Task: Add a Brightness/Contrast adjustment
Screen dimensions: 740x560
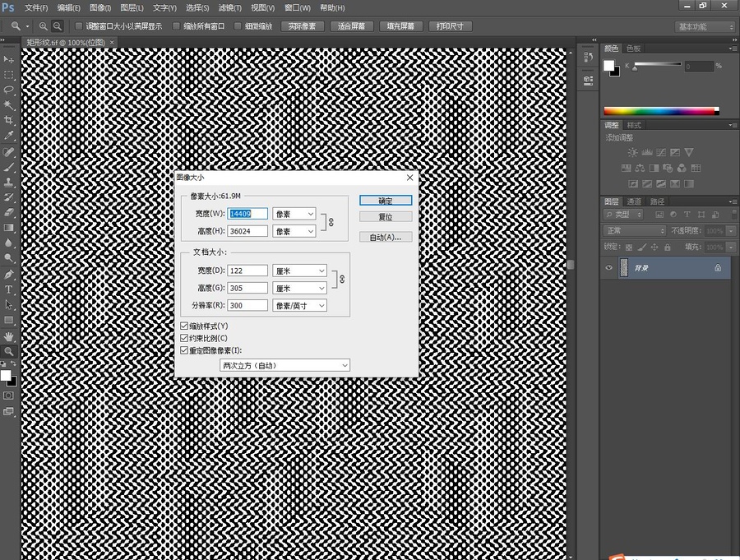Action: tap(633, 152)
